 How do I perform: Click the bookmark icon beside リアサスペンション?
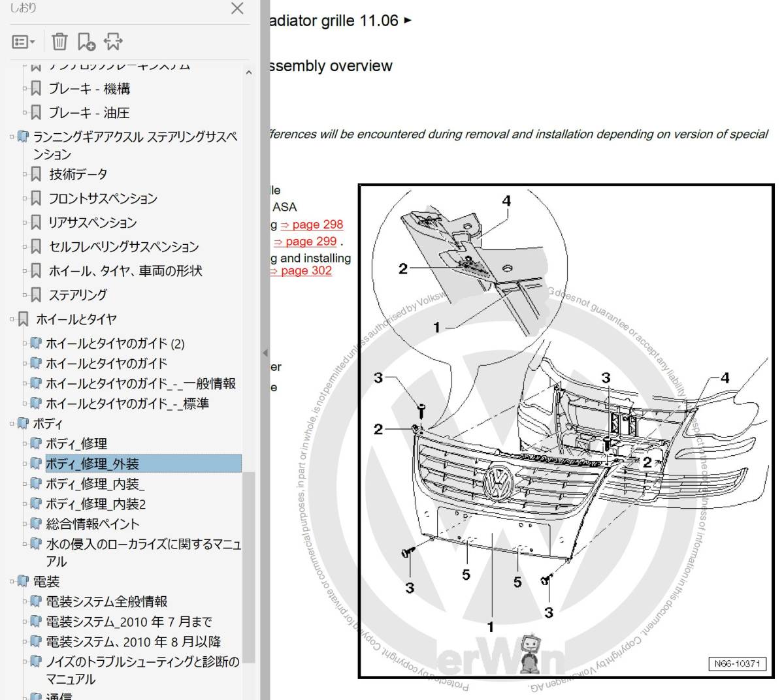pos(36,223)
